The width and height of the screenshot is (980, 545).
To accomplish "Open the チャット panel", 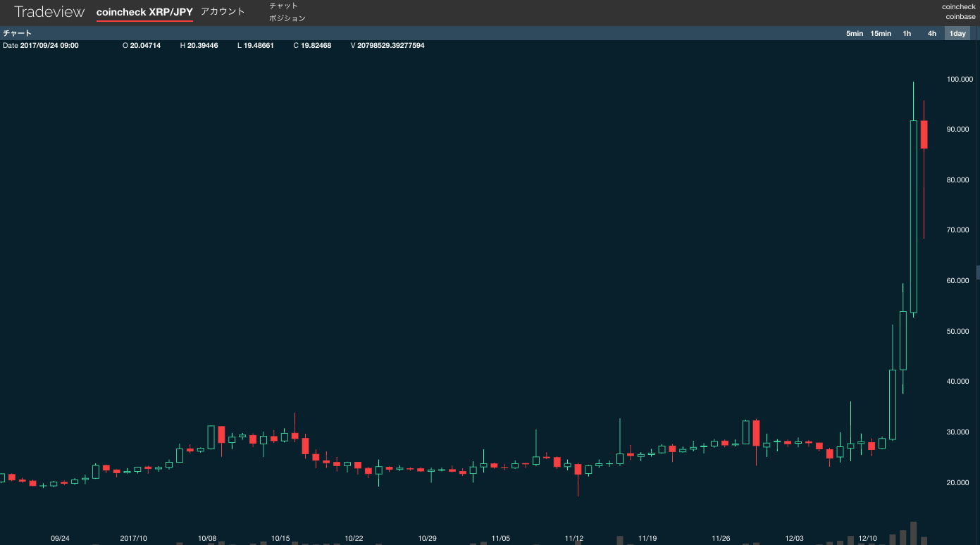I will click(283, 5).
